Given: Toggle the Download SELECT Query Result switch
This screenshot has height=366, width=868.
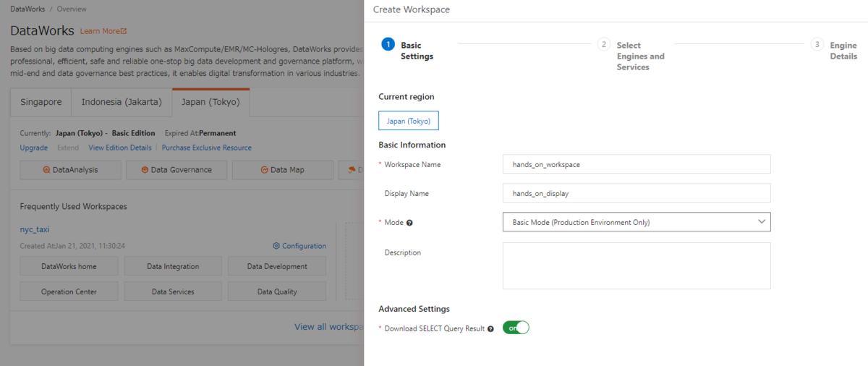Looking at the screenshot, I should [516, 328].
